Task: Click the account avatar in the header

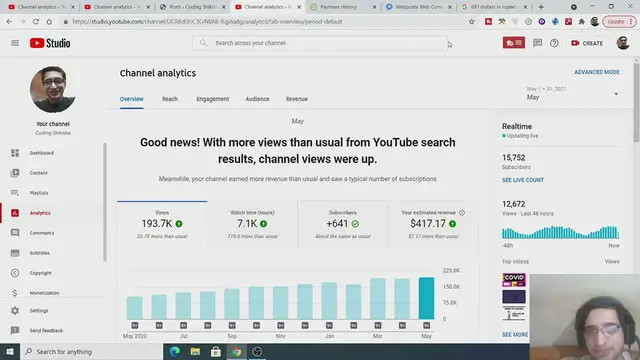Action: pyautogui.click(x=623, y=43)
